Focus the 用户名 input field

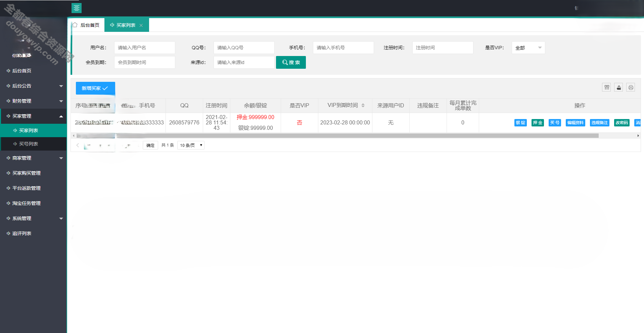pyautogui.click(x=145, y=48)
